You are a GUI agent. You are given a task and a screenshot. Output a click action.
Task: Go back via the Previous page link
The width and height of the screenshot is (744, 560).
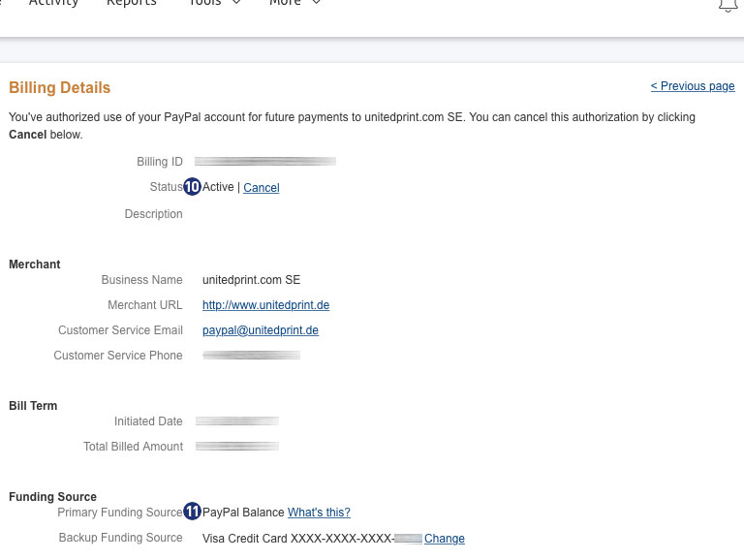click(x=692, y=86)
